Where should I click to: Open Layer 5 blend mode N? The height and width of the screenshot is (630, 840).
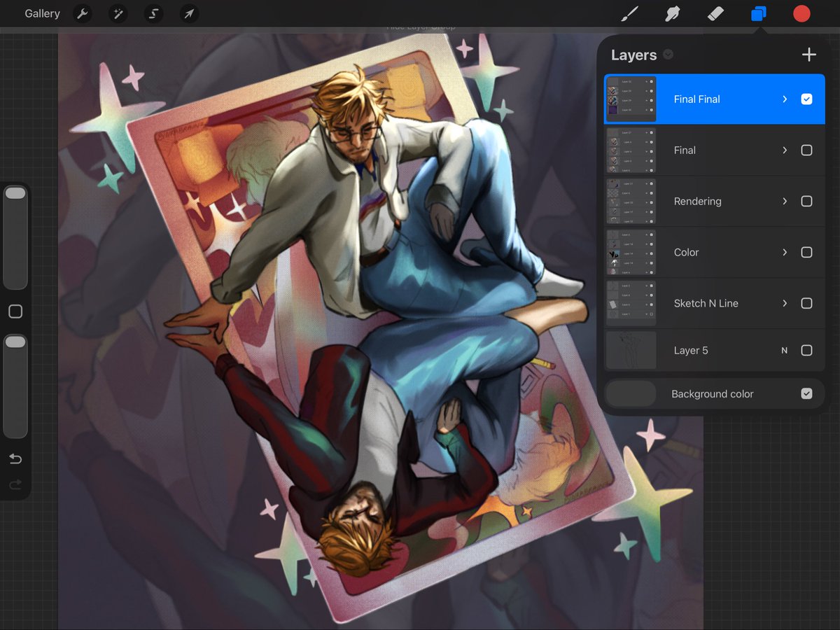[x=785, y=350]
